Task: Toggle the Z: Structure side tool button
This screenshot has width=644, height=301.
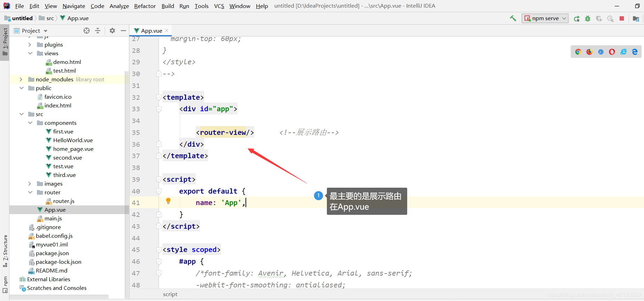Action: click(5, 251)
